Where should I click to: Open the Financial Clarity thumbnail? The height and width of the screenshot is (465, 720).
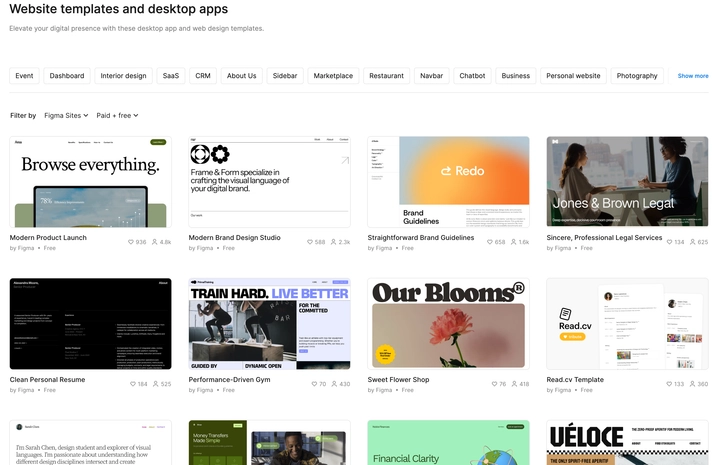pyautogui.click(x=449, y=443)
